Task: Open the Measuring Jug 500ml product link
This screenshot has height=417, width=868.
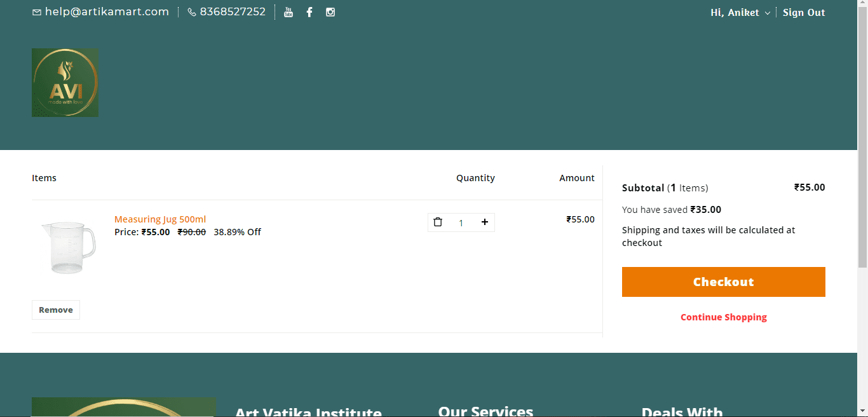Action: pos(159,219)
